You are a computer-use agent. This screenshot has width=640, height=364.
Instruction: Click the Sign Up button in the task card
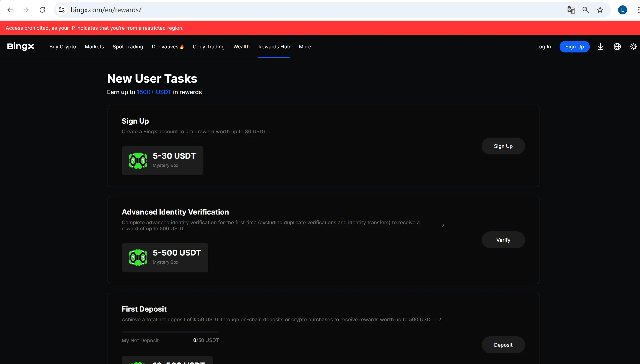503,146
